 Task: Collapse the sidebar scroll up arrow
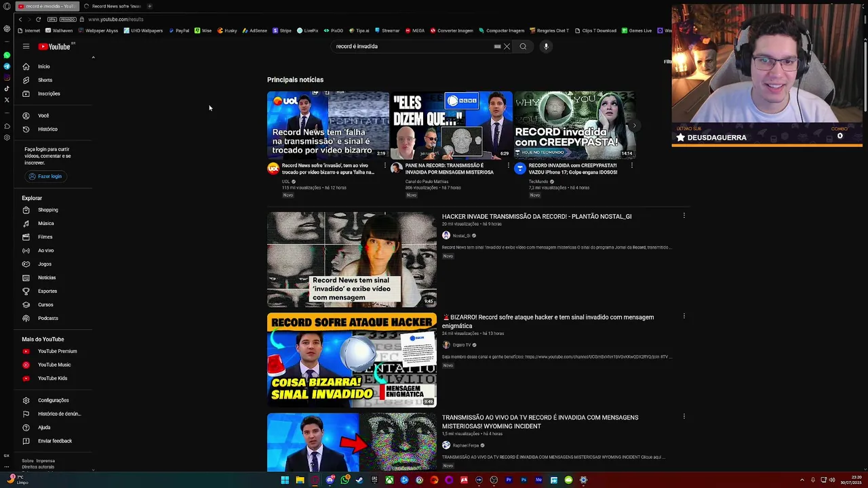[93, 58]
